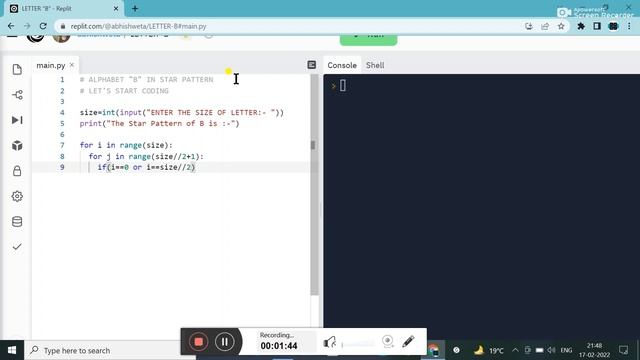
Task: Click the ENG language indicator
Action: [566, 350]
